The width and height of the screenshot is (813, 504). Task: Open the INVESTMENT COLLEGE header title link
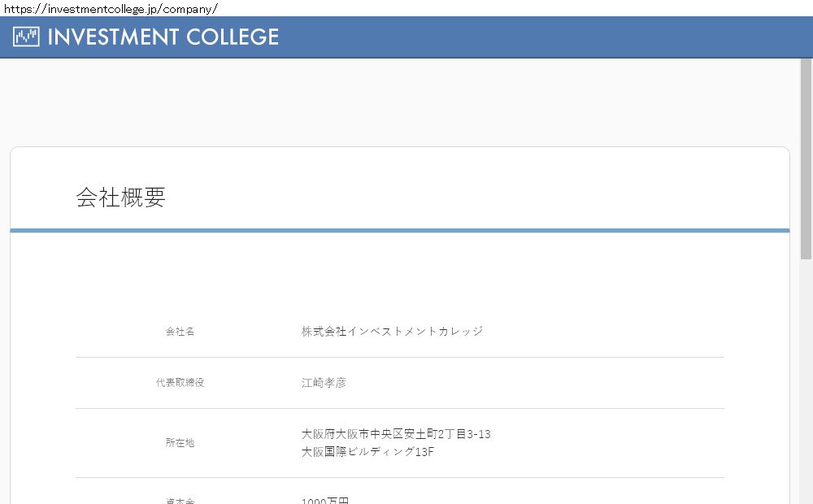tap(163, 37)
